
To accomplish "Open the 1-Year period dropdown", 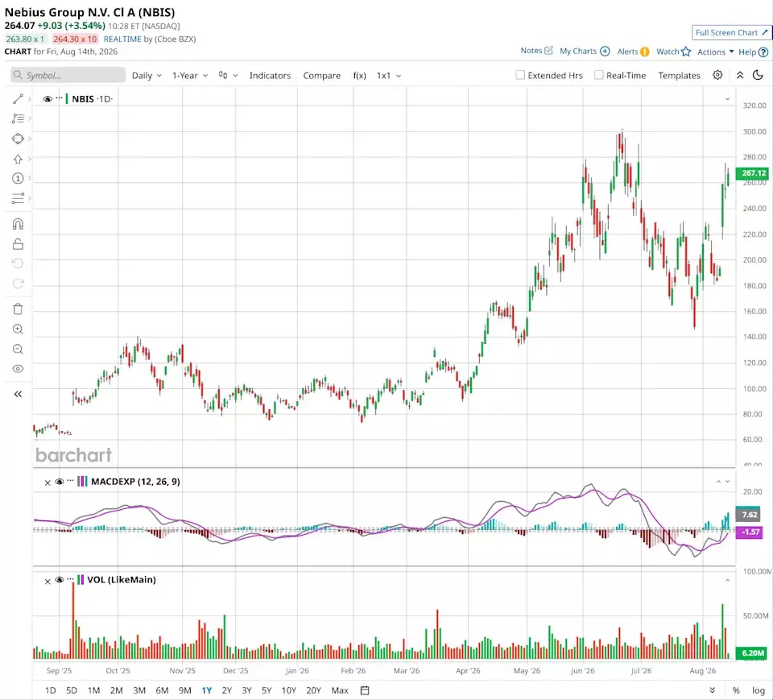I will (x=190, y=76).
